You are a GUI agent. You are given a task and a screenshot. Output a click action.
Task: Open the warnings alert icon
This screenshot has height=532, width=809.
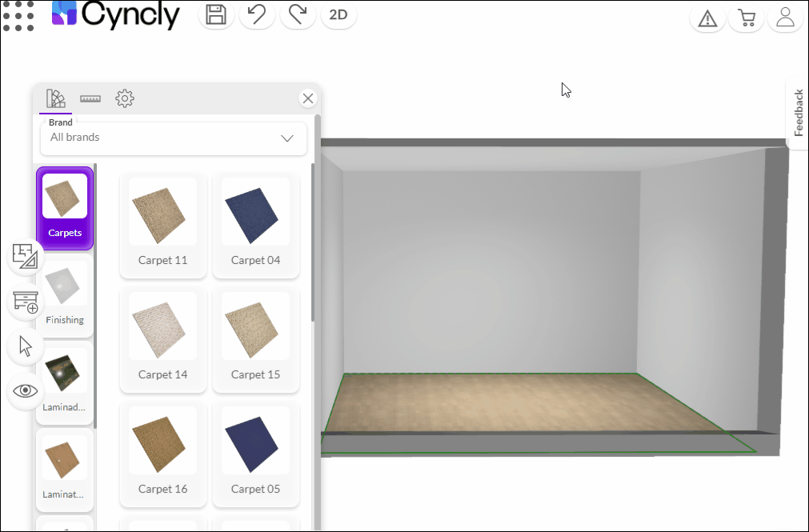(707, 18)
